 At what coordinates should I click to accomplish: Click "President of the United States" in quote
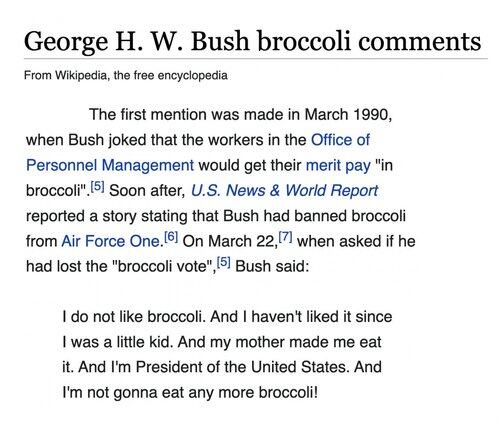point(243,367)
